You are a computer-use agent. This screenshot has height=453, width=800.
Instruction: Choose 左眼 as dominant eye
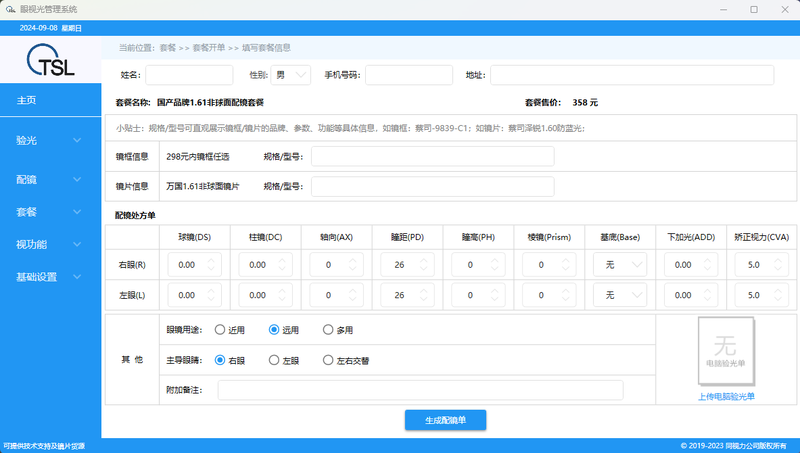tap(274, 360)
